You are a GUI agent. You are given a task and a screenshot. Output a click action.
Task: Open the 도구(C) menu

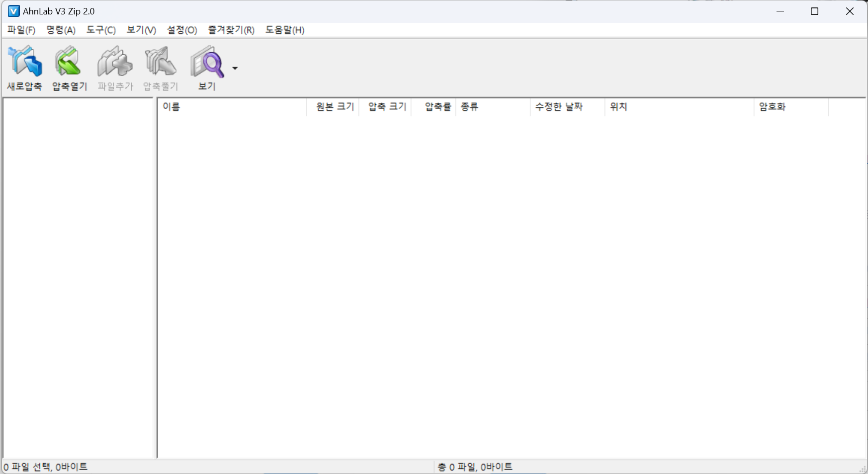[101, 30]
